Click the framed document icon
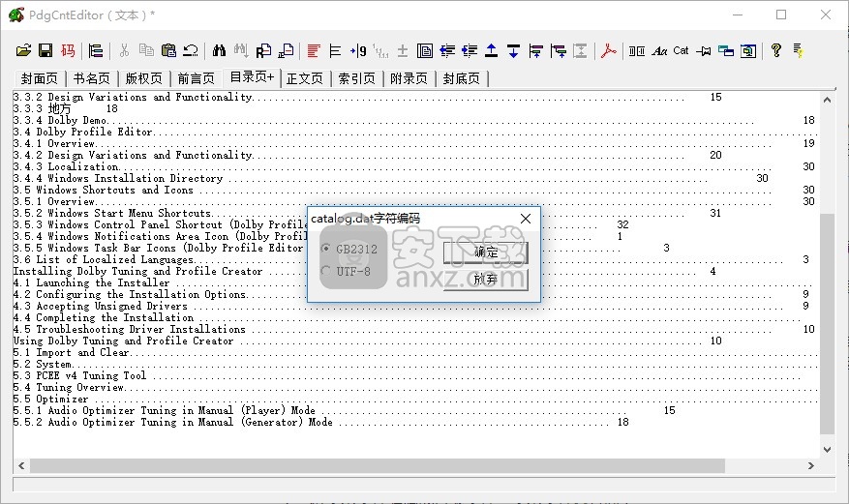This screenshot has height=504, width=849. pos(424,51)
